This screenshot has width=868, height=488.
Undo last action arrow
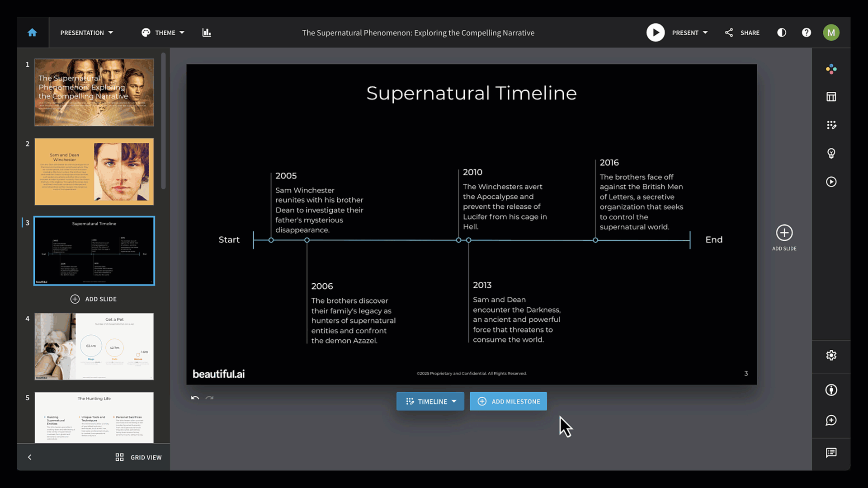(195, 398)
